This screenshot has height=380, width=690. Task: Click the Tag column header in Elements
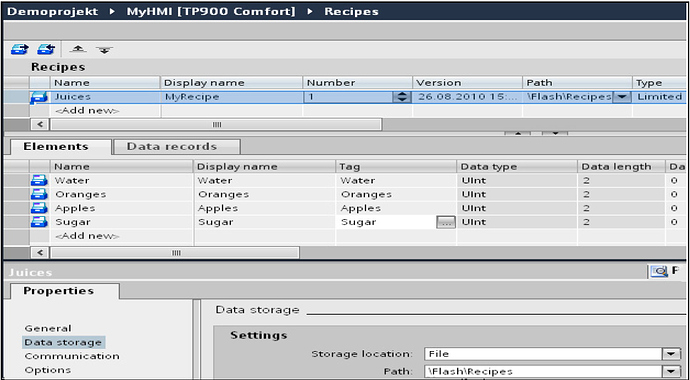click(396, 167)
